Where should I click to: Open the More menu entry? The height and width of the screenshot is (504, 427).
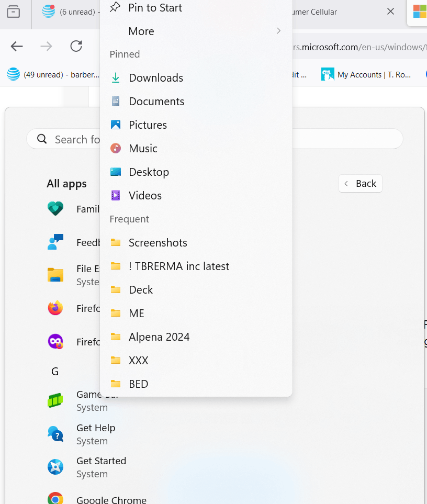(x=196, y=31)
